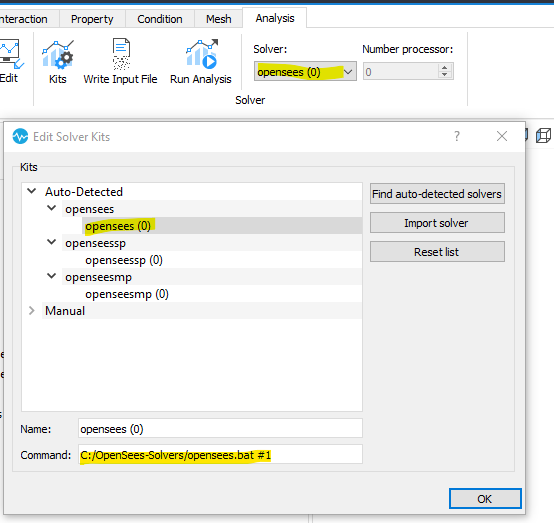Open the Solver dropdown showing opensees (0)
The image size is (554, 523).
305,72
